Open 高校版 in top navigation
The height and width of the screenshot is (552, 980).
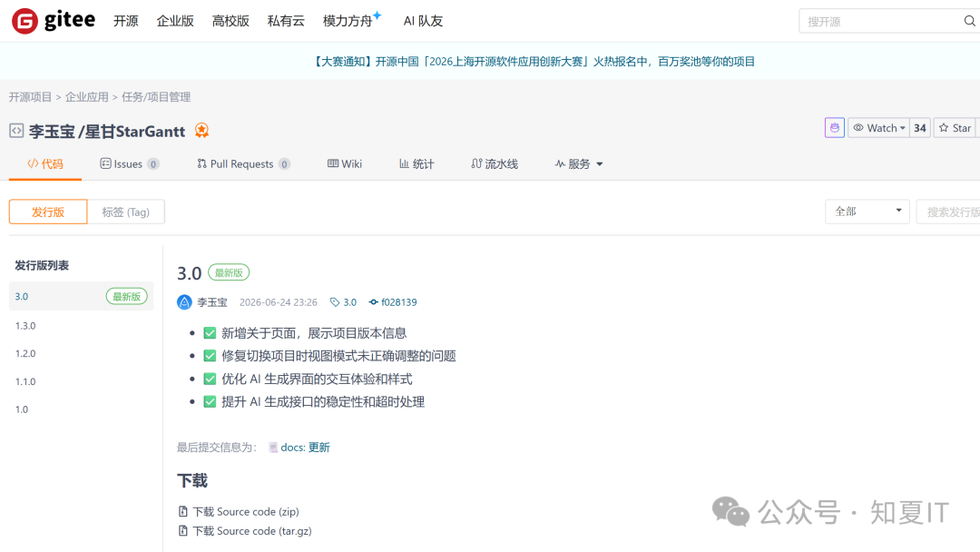[230, 21]
